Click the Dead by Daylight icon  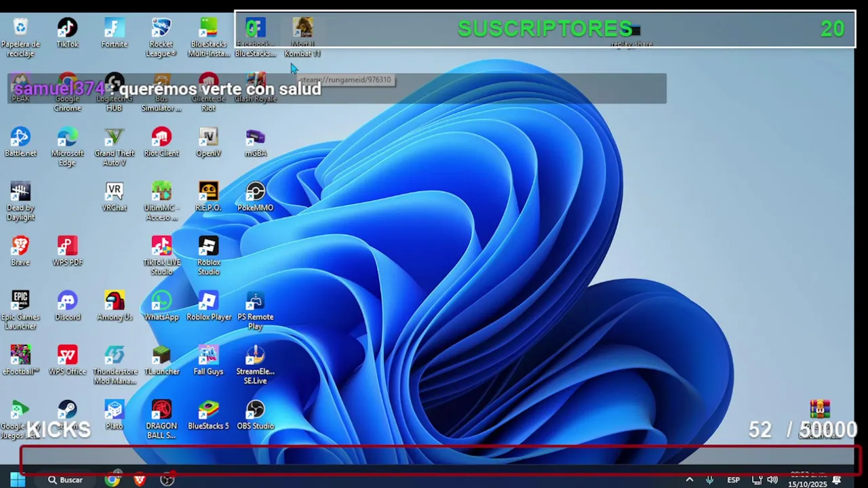(20, 201)
